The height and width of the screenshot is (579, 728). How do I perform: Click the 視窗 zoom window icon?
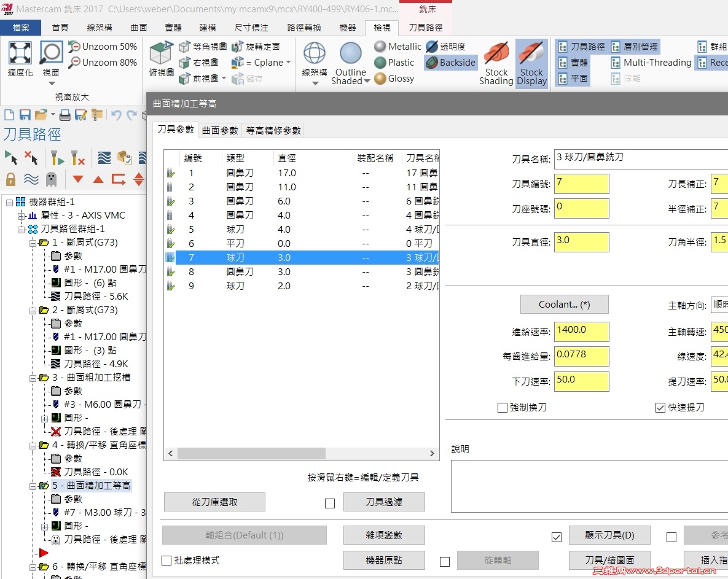click(x=50, y=53)
